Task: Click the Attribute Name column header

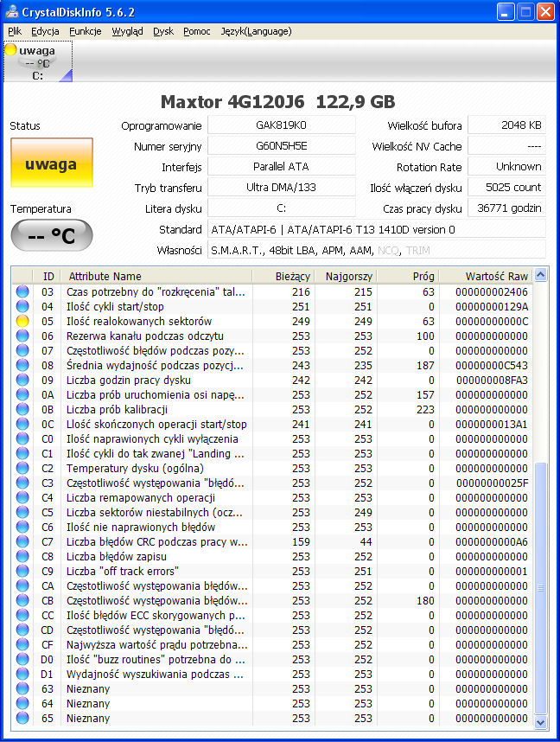Action: (156, 277)
